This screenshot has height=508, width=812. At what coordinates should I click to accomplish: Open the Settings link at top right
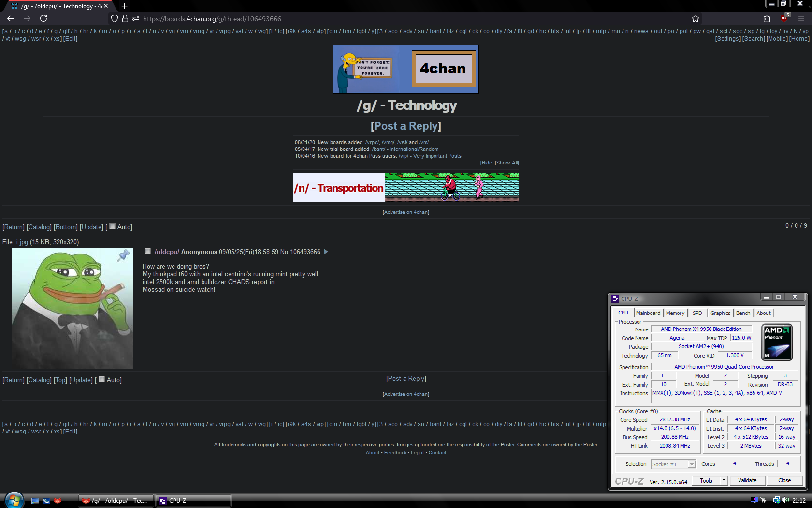(x=728, y=39)
